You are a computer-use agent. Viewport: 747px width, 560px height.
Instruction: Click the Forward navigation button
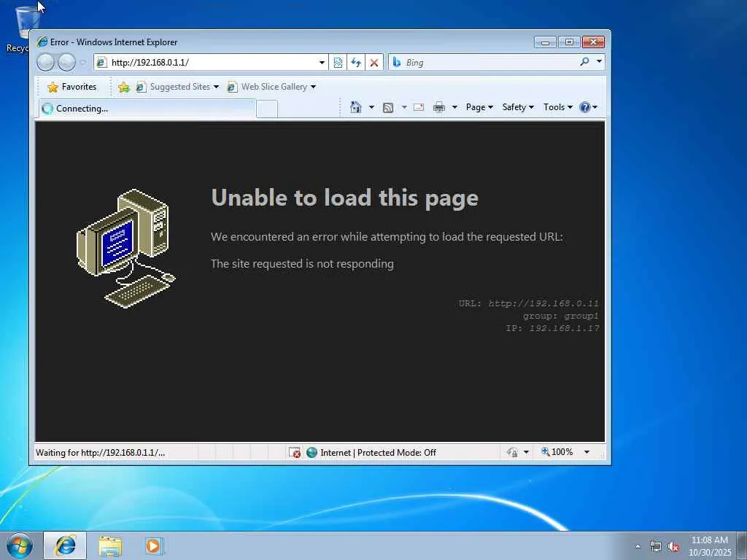tap(66, 63)
